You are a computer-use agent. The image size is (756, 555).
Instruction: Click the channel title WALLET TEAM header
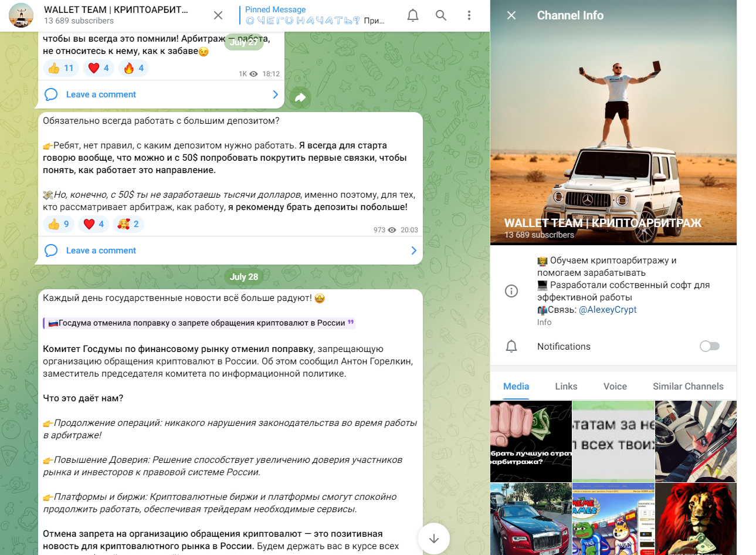(116, 10)
